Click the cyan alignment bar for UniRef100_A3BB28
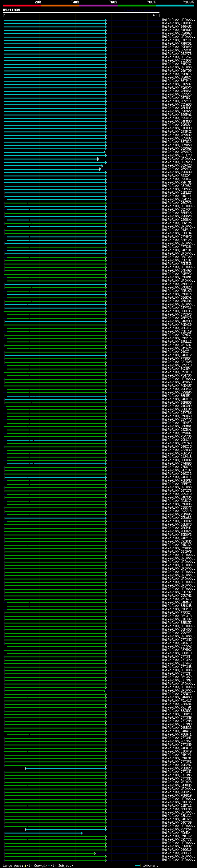Viewport: 197px width, 868px height. (66, 769)
